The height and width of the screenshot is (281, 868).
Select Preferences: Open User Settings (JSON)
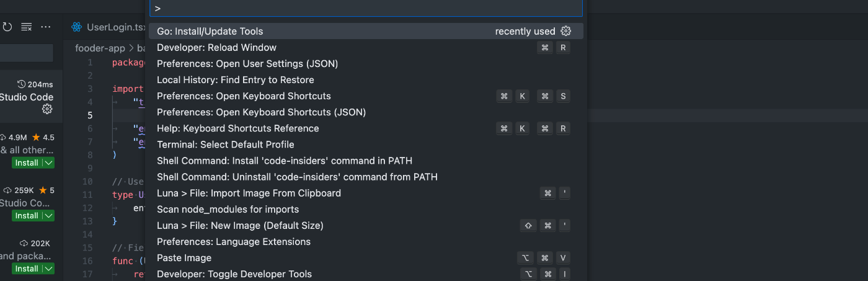point(247,64)
